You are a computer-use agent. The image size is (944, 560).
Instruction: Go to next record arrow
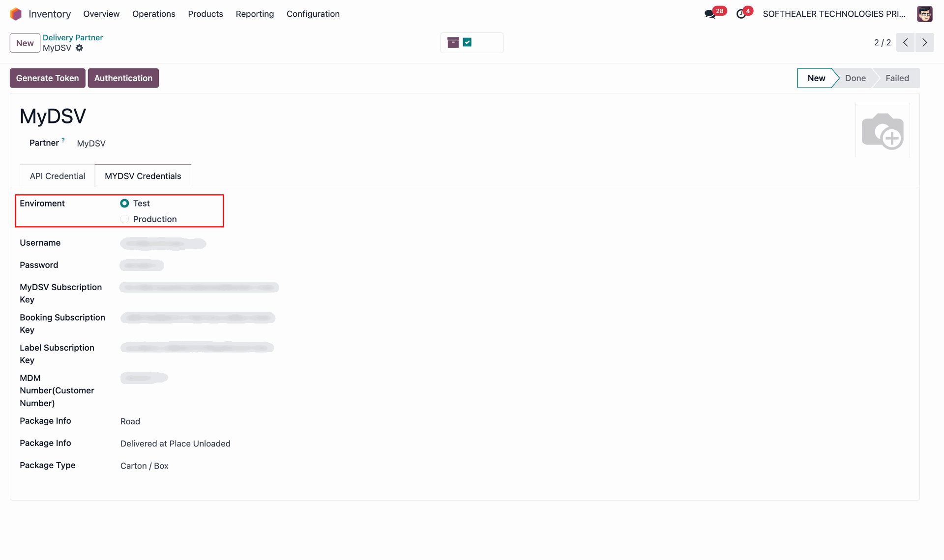click(x=924, y=43)
